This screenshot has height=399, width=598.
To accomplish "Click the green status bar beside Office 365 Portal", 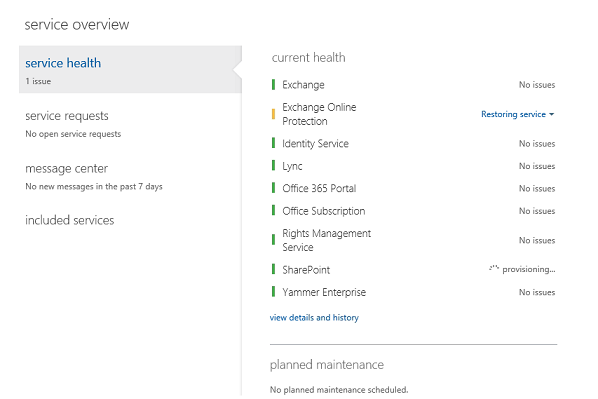I will click(x=273, y=188).
